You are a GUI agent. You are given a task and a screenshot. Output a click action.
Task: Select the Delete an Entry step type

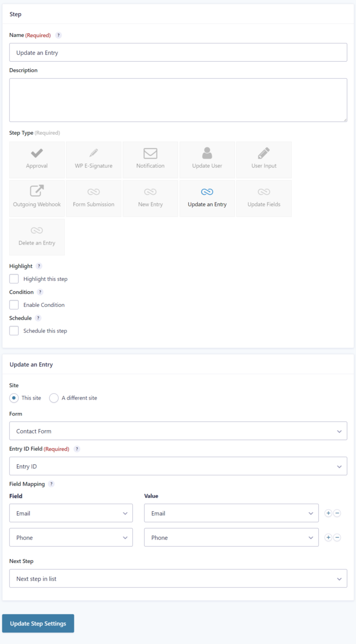(37, 236)
